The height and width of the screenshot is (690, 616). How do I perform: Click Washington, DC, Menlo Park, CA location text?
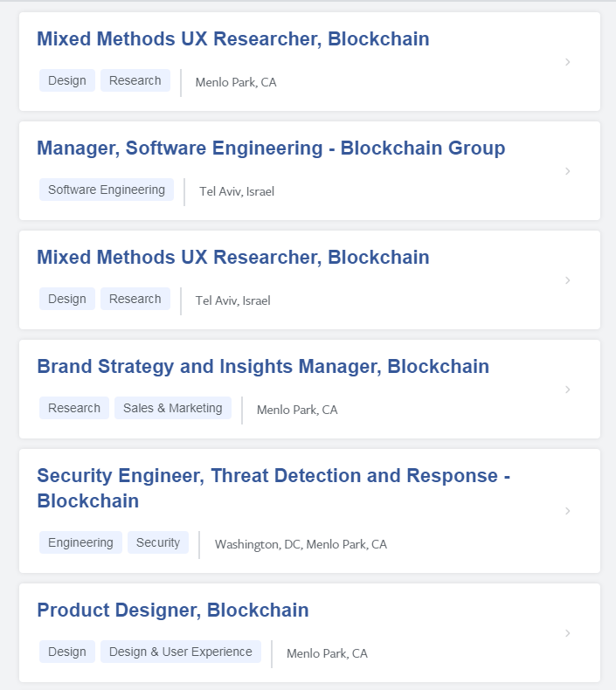(x=301, y=544)
